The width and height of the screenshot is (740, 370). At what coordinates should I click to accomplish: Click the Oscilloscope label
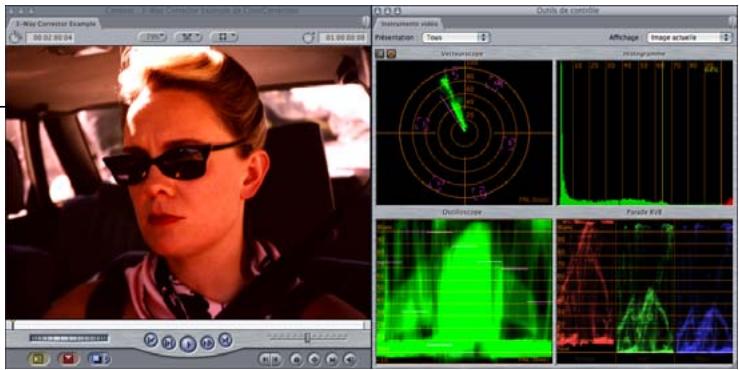(462, 212)
